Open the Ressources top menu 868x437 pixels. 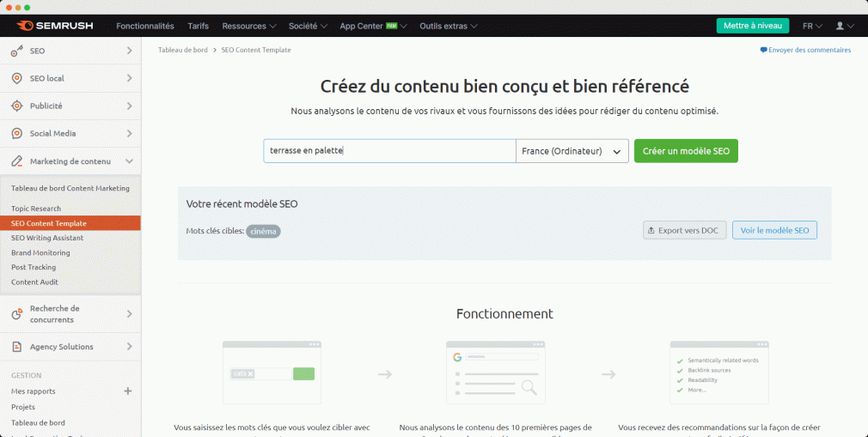coord(249,26)
